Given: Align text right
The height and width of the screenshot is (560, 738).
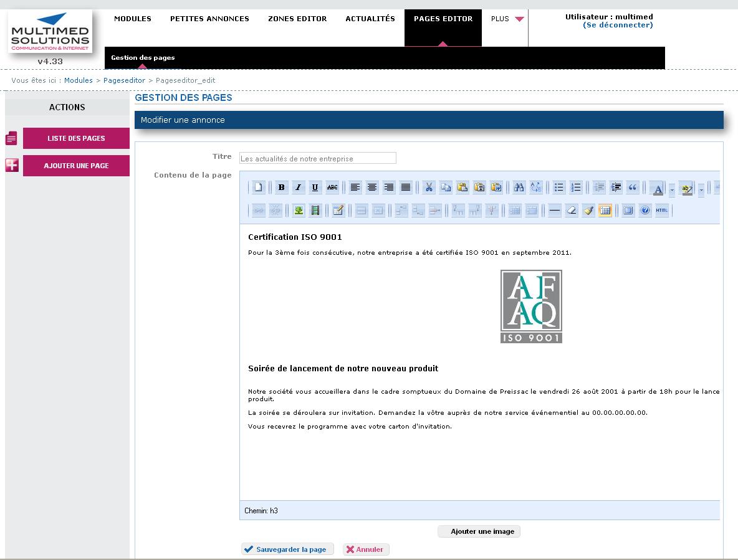Looking at the screenshot, I should coord(389,187).
